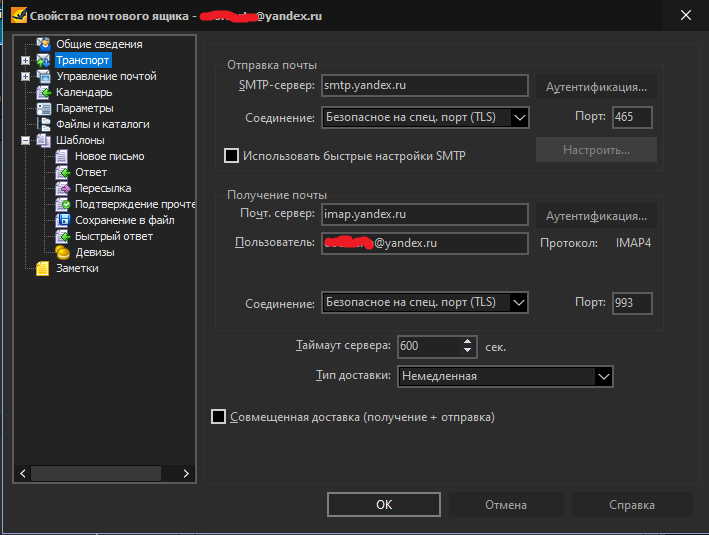Viewport: 709px width, 535px height.
Task: Open incoming mail Аутентификация button
Action: coord(596,216)
